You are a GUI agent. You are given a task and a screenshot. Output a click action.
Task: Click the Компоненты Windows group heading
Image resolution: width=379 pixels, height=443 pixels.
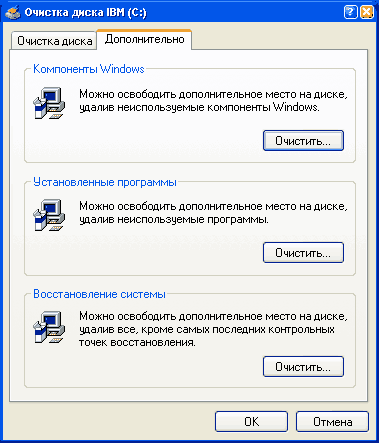point(89,69)
